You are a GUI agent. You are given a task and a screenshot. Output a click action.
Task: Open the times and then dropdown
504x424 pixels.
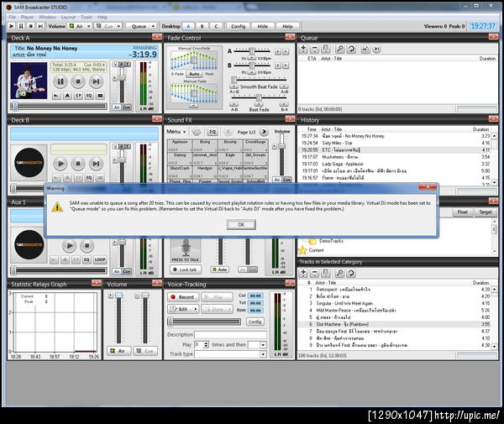coord(263,345)
